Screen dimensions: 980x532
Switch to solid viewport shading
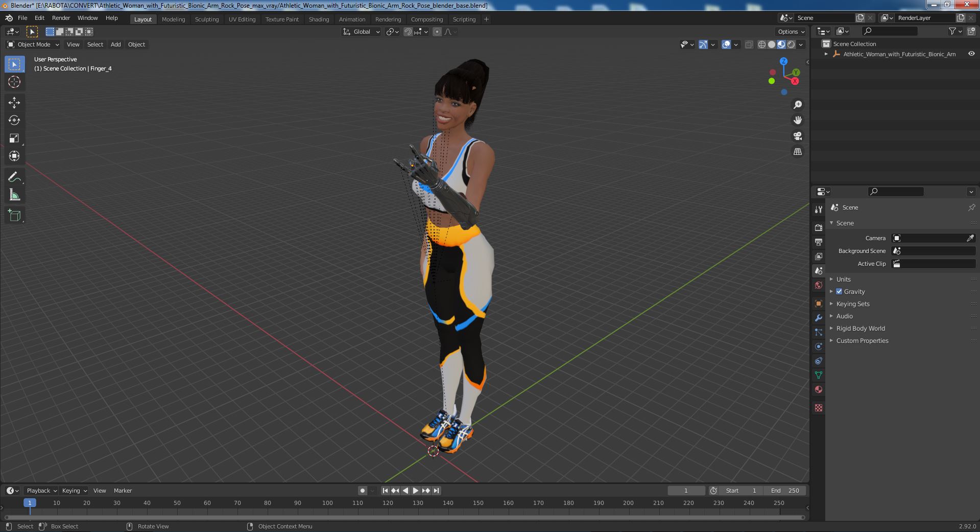pyautogui.click(x=772, y=44)
